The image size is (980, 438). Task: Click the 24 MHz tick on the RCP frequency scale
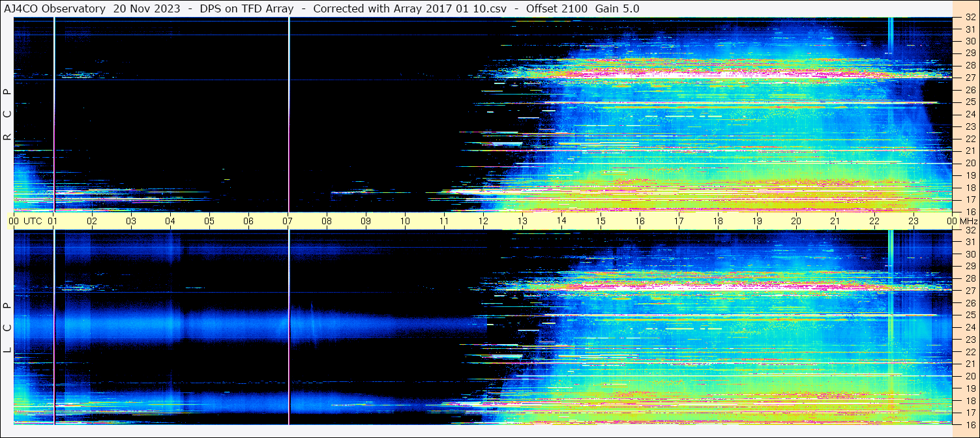(x=970, y=114)
